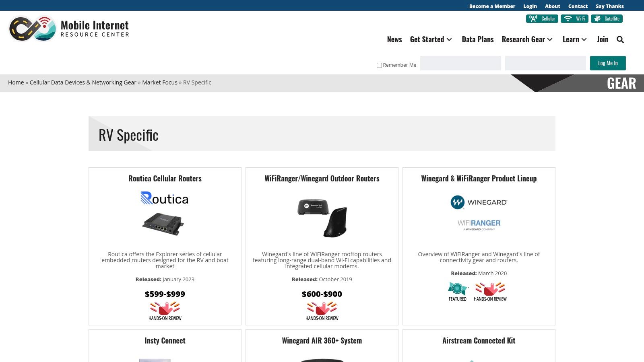Open Market Focus breadcrumb

pyautogui.click(x=160, y=82)
